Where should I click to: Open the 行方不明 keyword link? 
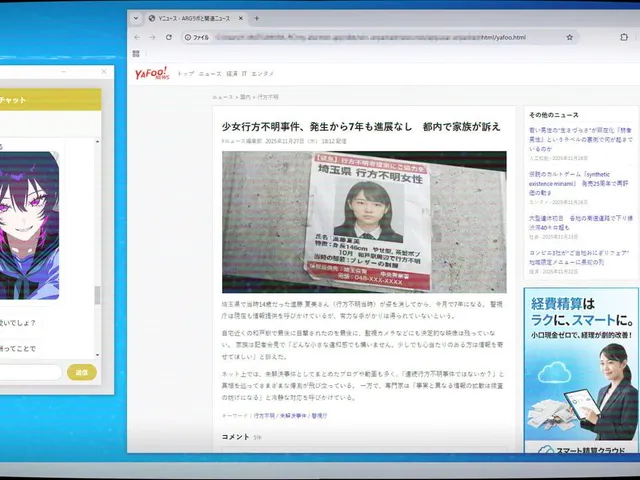pyautogui.click(x=264, y=416)
